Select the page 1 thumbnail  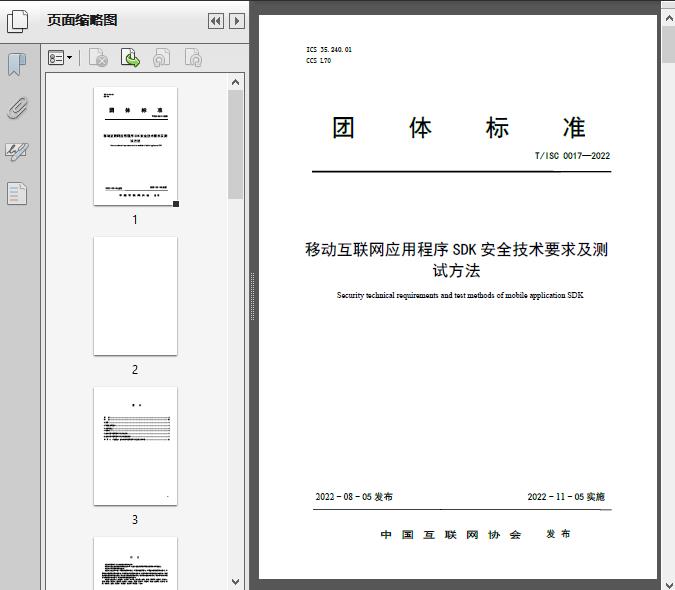click(135, 146)
